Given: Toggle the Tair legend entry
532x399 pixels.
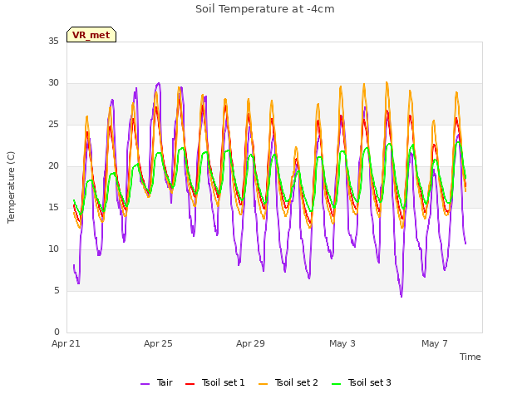Looking at the screenshot, I should tap(157, 382).
